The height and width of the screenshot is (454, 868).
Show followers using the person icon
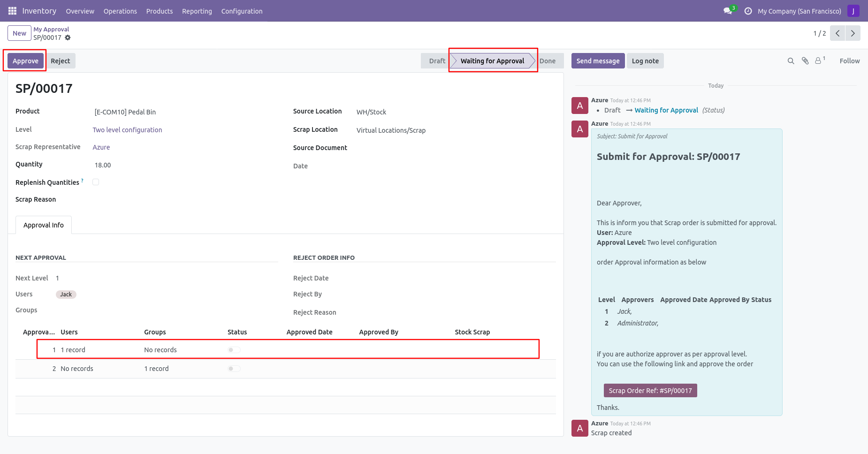tap(818, 61)
